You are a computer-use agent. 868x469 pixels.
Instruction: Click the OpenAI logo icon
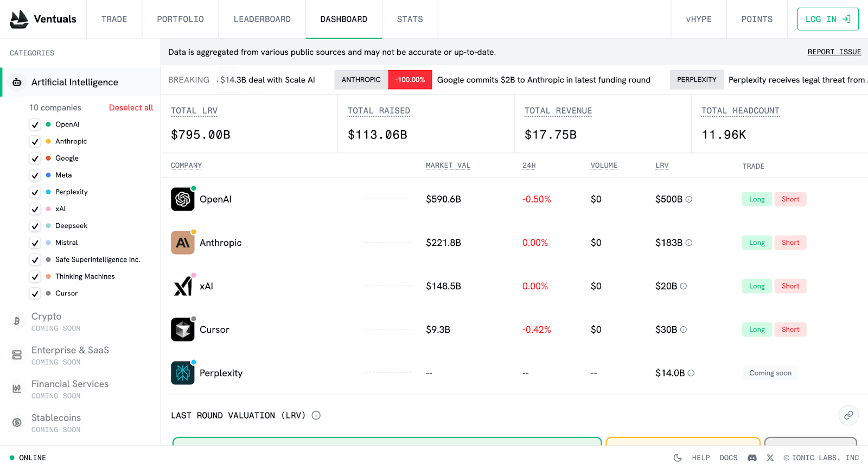pyautogui.click(x=183, y=199)
